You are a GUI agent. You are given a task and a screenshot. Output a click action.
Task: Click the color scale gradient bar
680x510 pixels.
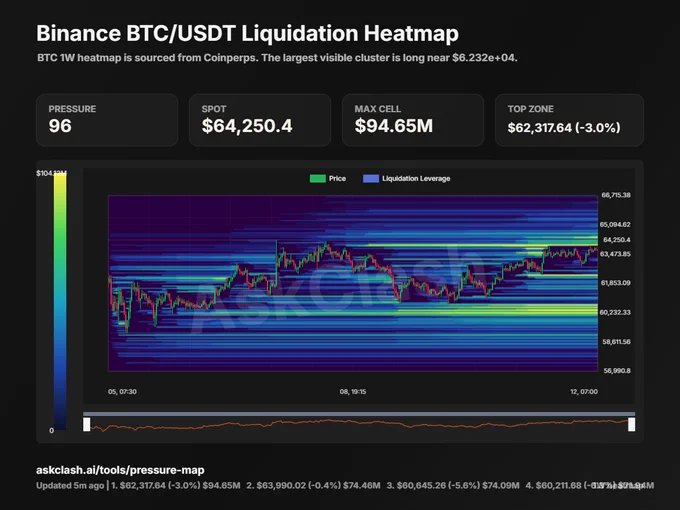click(60, 301)
